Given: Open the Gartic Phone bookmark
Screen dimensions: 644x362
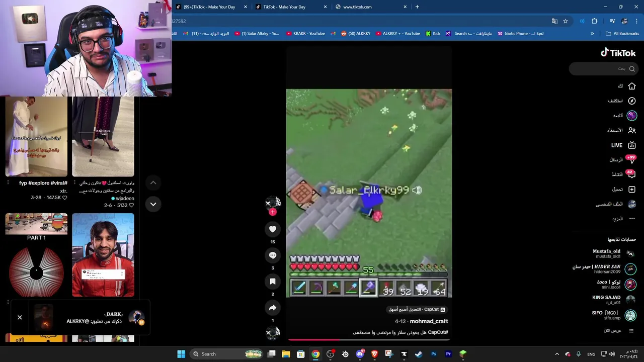Looking at the screenshot, I should tap(520, 34).
